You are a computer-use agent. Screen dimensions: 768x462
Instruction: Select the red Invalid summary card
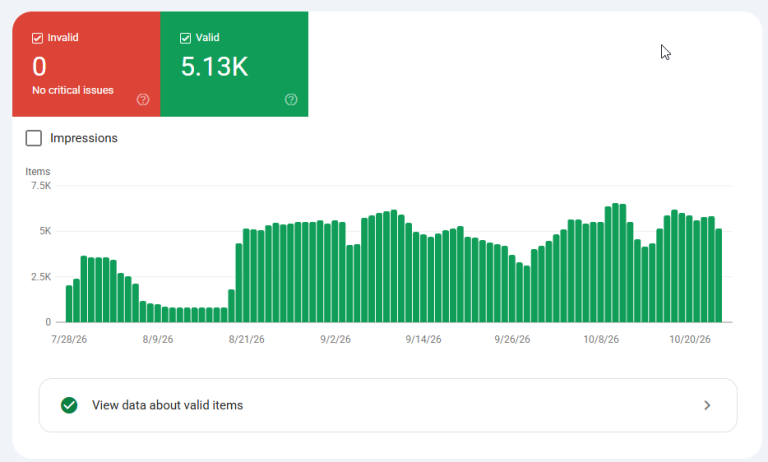[x=86, y=64]
